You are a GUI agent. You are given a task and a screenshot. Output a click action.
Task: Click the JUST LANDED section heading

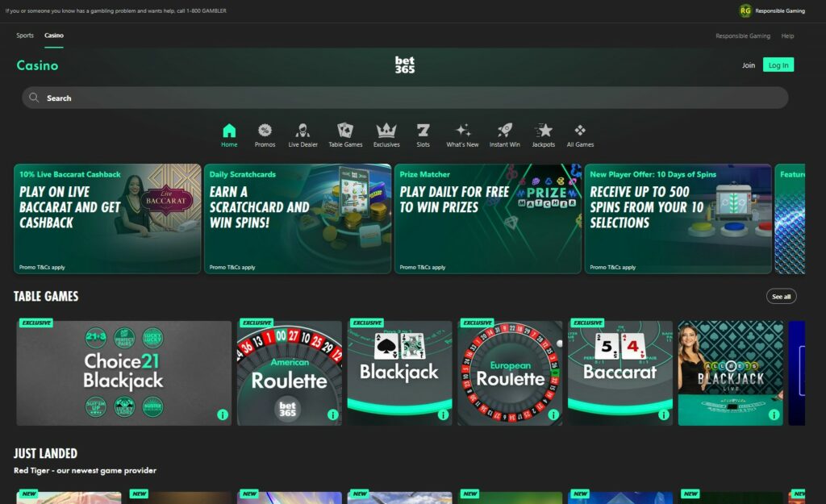[45, 453]
